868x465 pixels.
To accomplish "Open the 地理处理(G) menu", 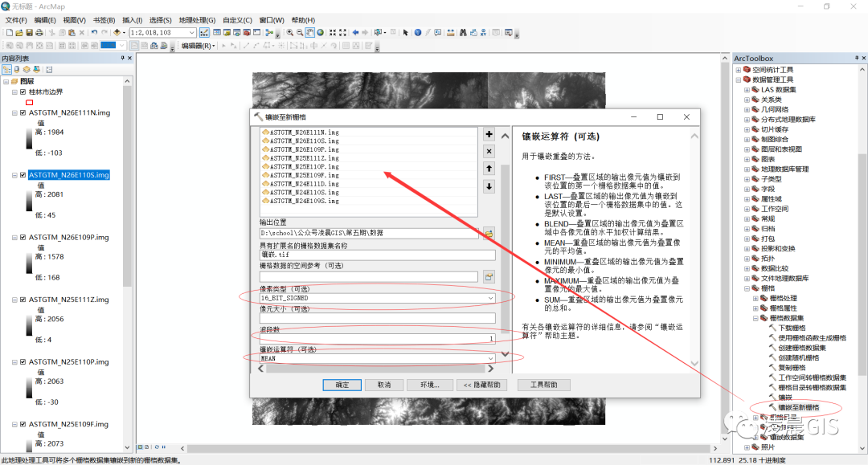I will [197, 20].
